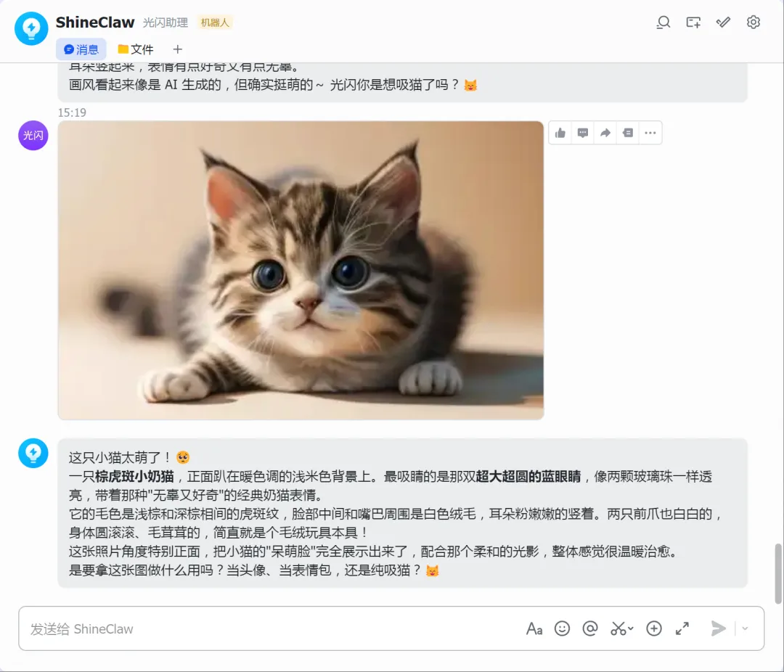
Task: Switch to the 消息 tab
Action: pos(81,49)
